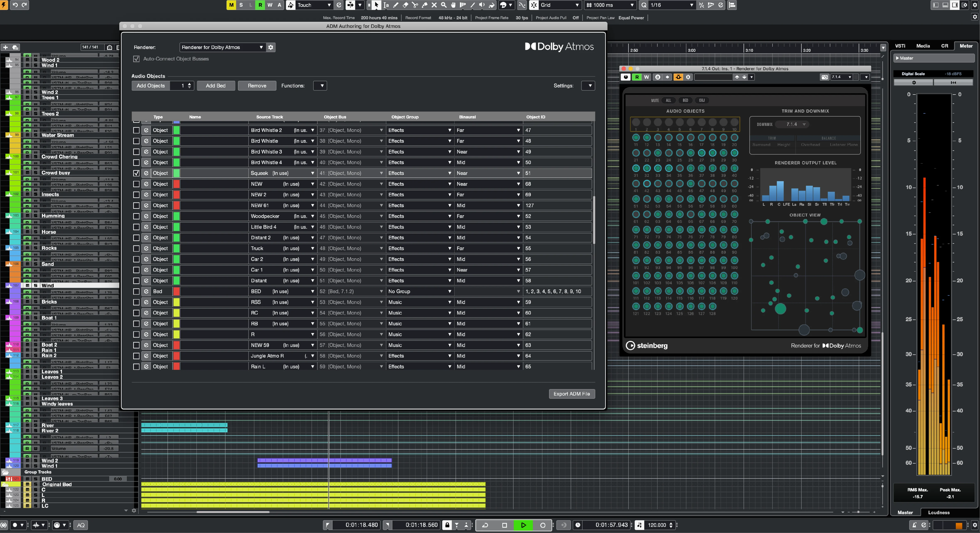Check the BED row checkbox
Image resolution: width=980 pixels, height=533 pixels.
coord(136,291)
